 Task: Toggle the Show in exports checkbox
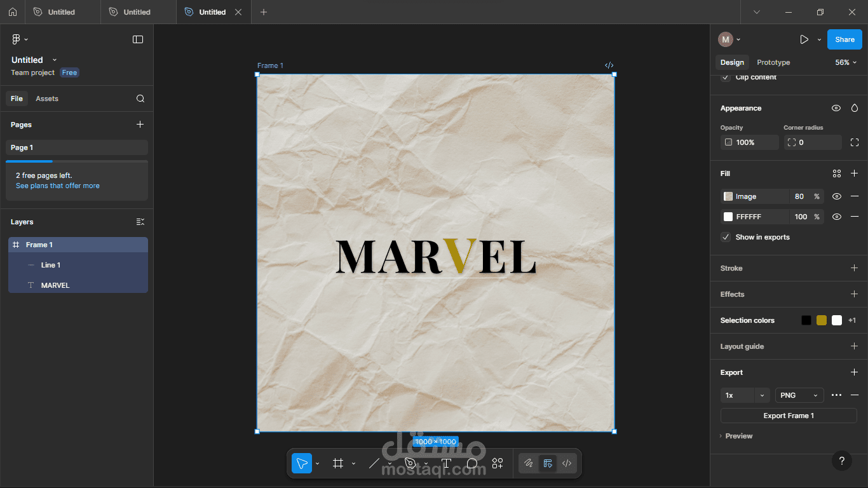click(x=726, y=237)
